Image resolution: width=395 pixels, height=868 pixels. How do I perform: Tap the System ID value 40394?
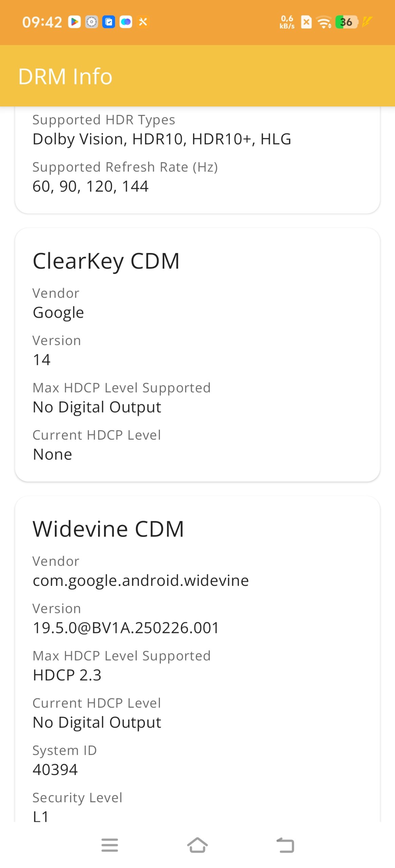pyautogui.click(x=55, y=769)
